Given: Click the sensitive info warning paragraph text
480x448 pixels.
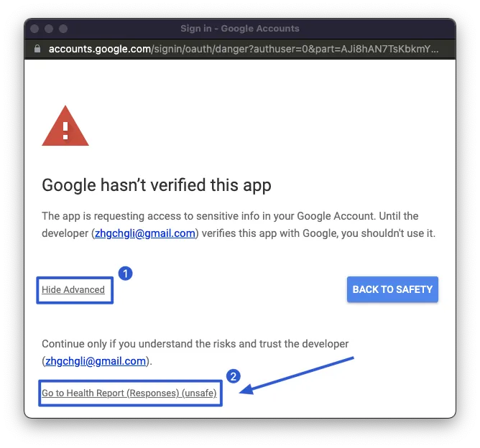Looking at the screenshot, I should click(230, 216).
